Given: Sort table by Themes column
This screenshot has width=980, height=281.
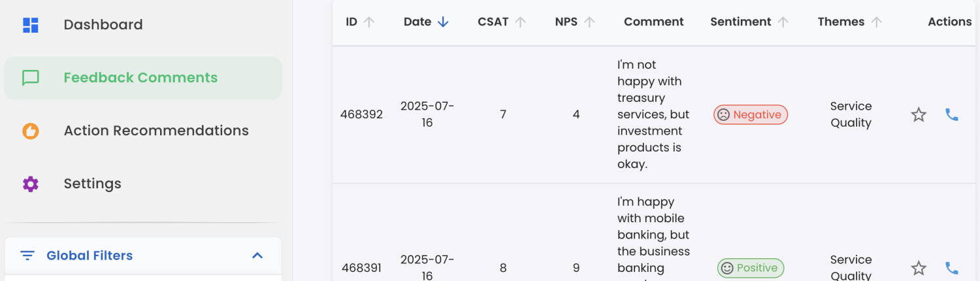Looking at the screenshot, I should tap(877, 22).
